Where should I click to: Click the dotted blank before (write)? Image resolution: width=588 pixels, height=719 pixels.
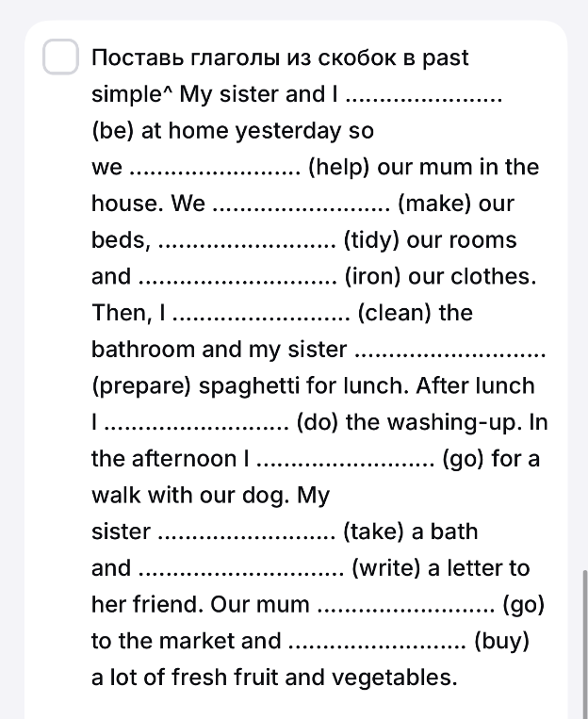point(241,568)
